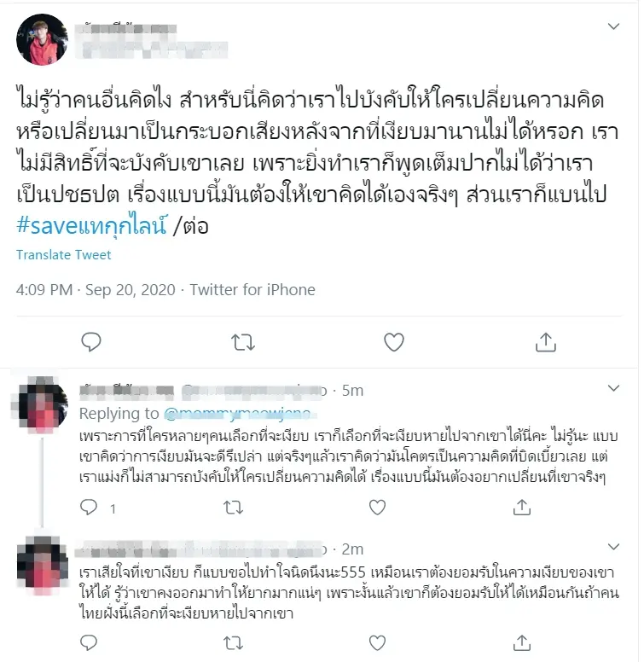Screen dimensions: 644x662
Task: Open the Twitter for iPhone source link
Action: tap(252, 290)
